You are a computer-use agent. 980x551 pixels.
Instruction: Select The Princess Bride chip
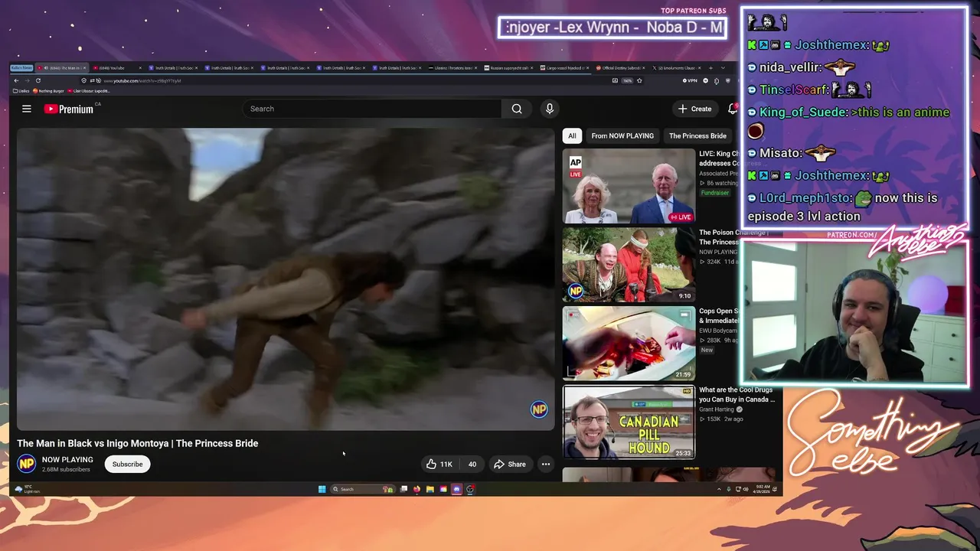pyautogui.click(x=697, y=135)
